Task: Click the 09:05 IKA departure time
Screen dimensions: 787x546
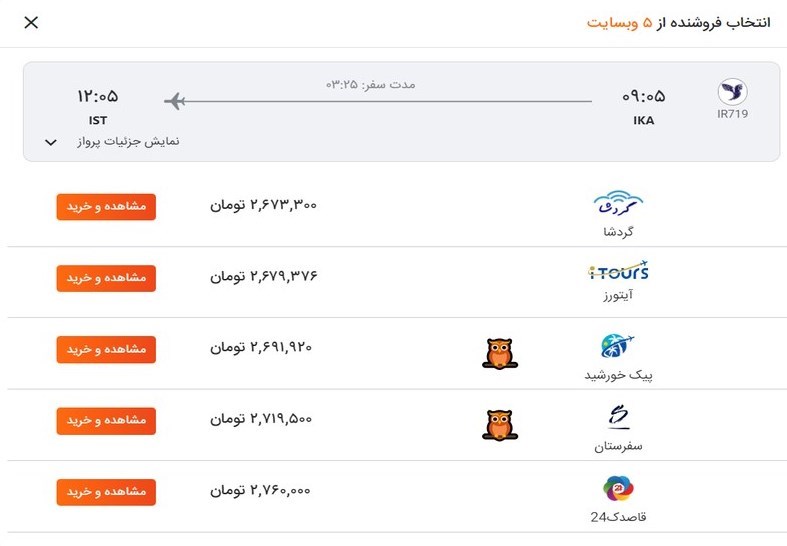Action: 643,96
